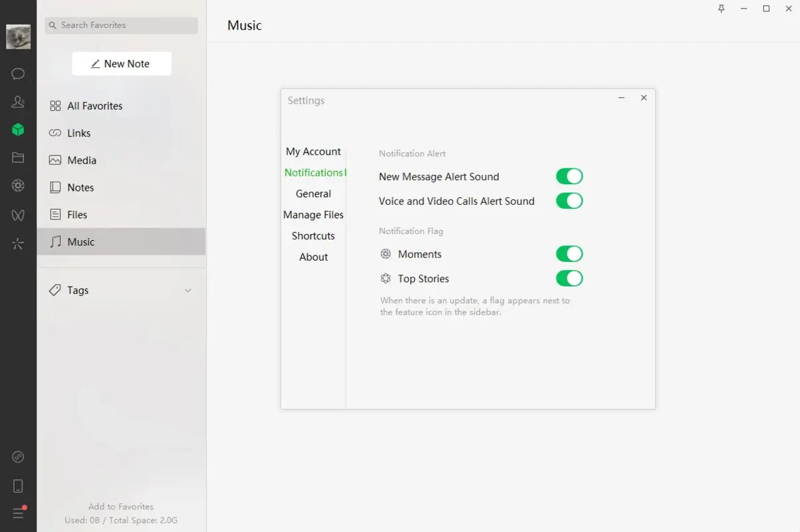Viewport: 800px width, 532px height.
Task: Open the Shortcuts settings section
Action: pos(313,235)
